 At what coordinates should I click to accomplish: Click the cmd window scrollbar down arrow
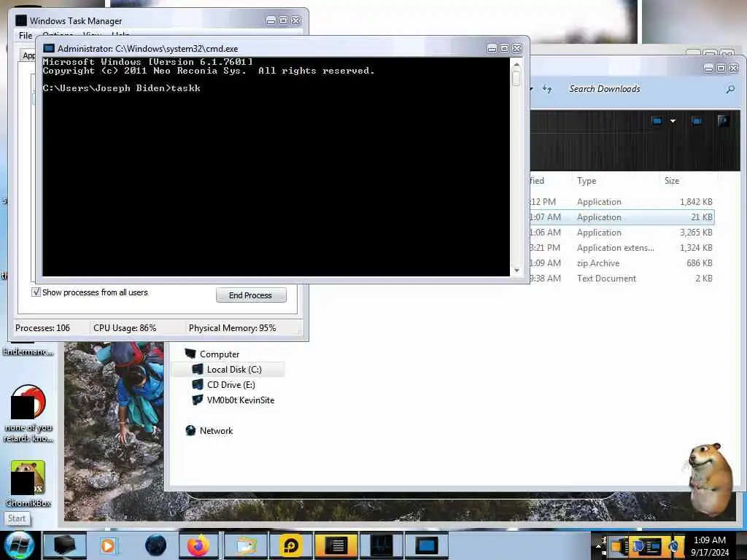(516, 271)
